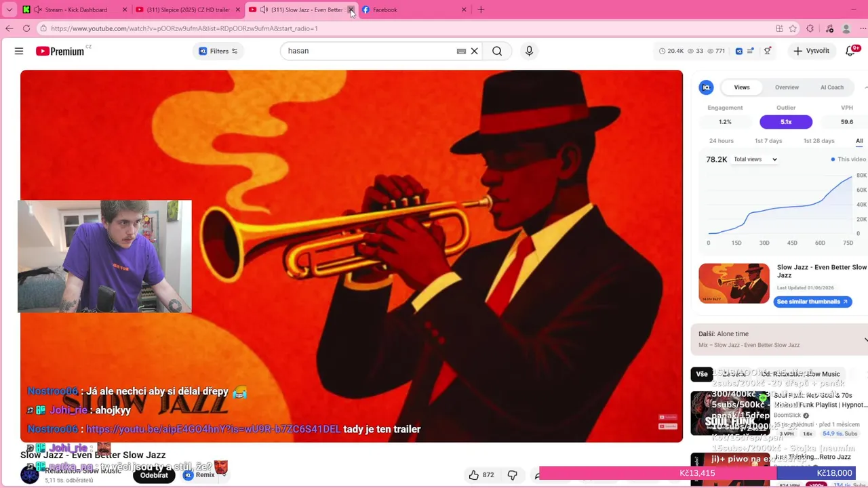
Task: Expand the 'Další: Alone time' playlist panel
Action: point(865,339)
